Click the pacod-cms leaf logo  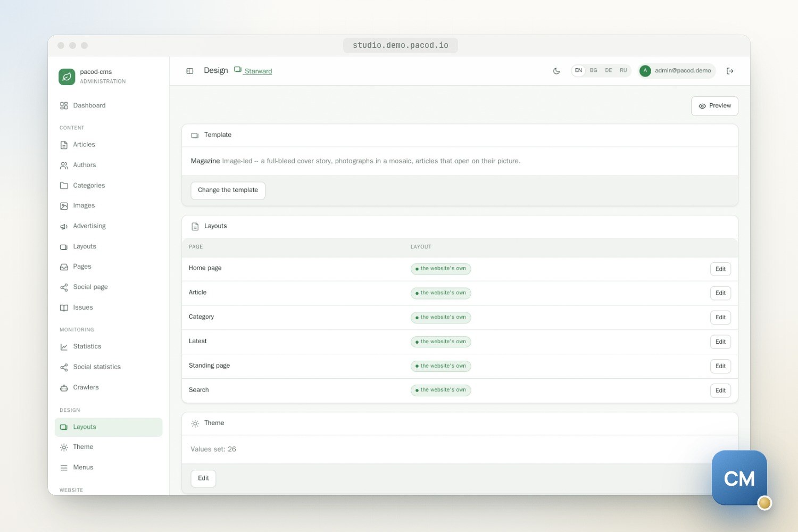tap(66, 77)
